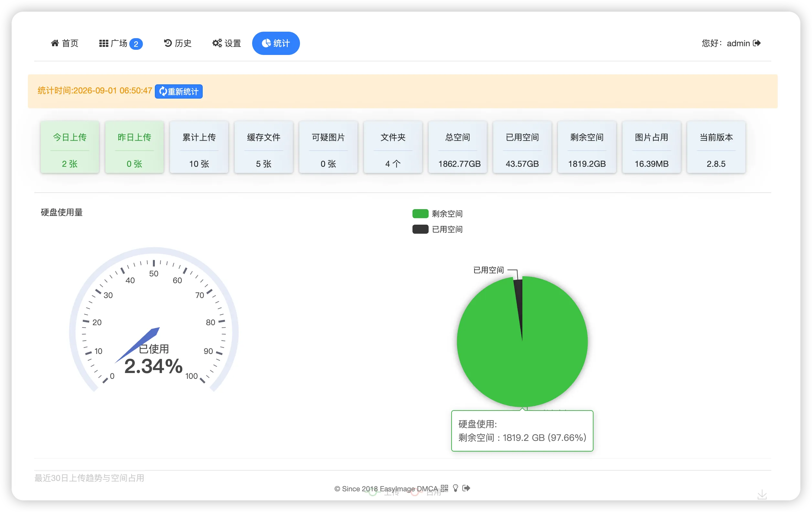Click the chart download icon
This screenshot has height=512, width=812.
coord(762,495)
